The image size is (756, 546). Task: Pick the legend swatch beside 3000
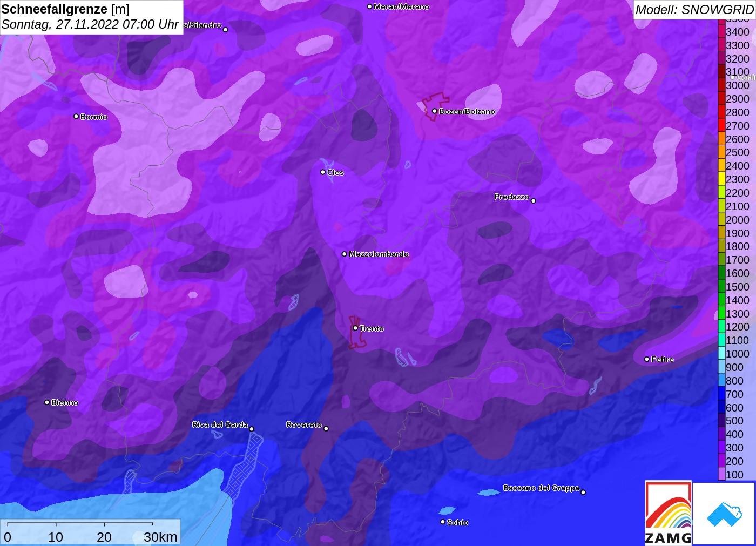pos(721,85)
